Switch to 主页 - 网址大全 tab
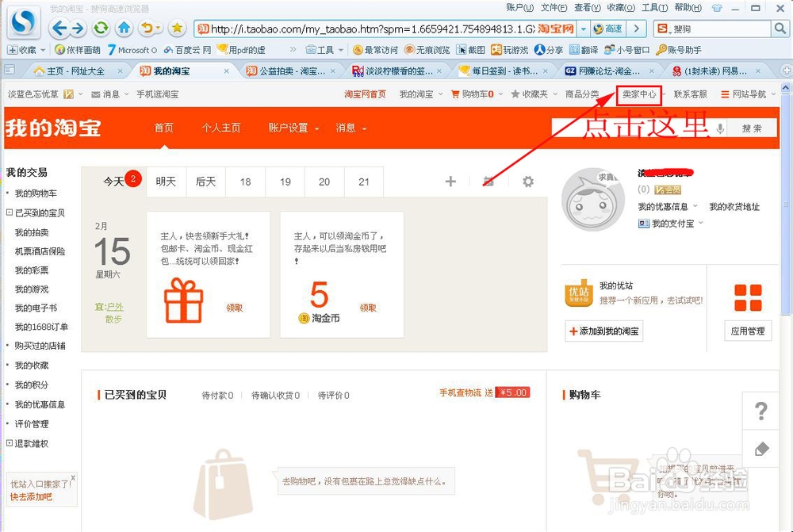The width and height of the screenshot is (793, 532). 76,71
